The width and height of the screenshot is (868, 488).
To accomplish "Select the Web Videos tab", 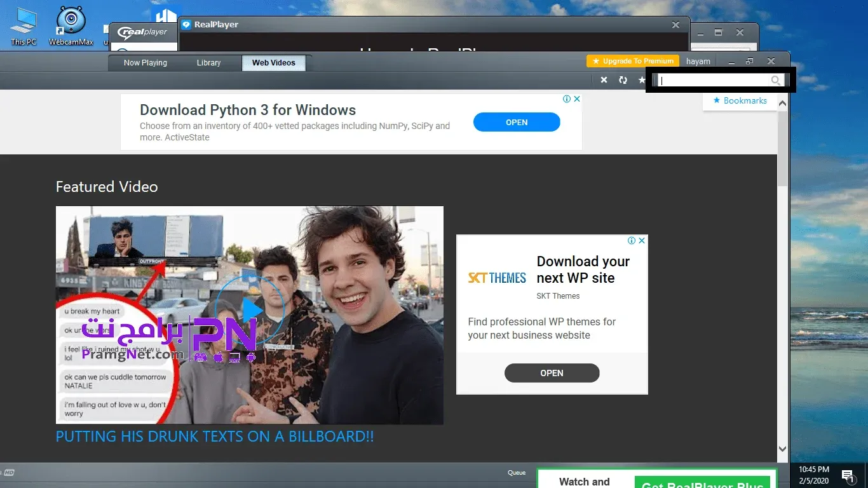I will click(274, 63).
